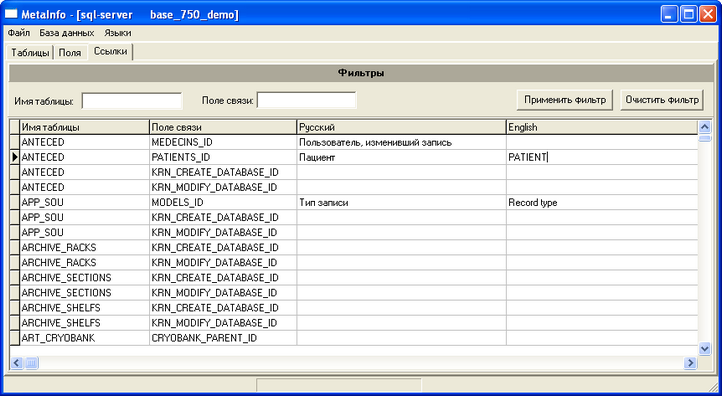Select the Ссылки tab
Screen dimensions: 722x396
[x=111, y=52]
